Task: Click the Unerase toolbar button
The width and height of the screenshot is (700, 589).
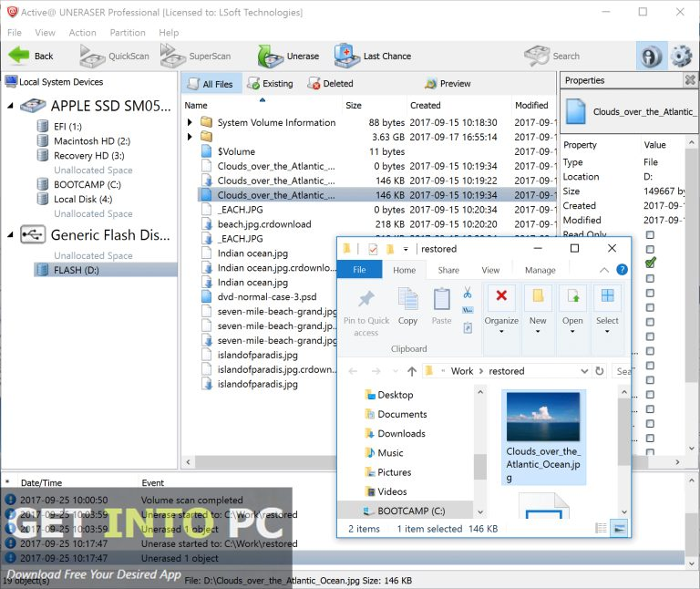Action: pos(288,56)
